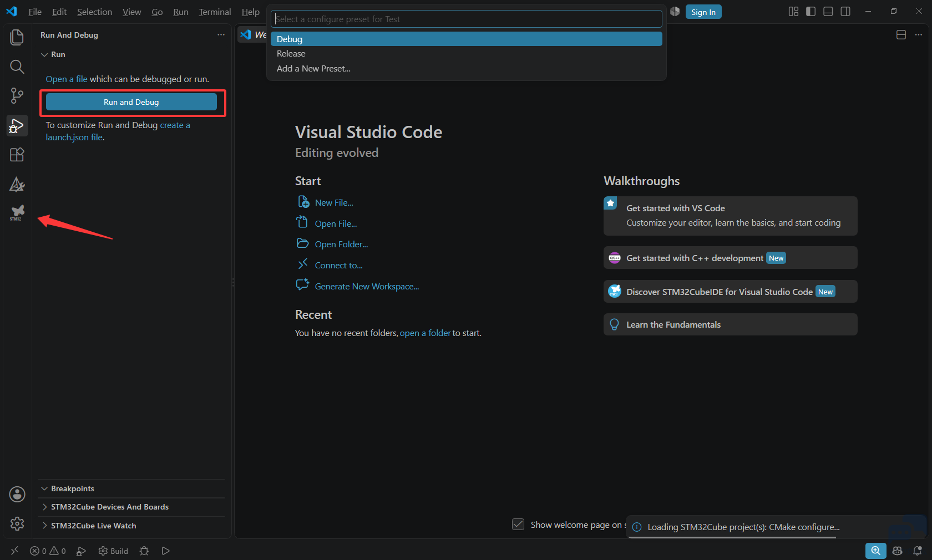Open the Manage gear icon
This screenshot has height=560, width=932.
[x=17, y=523]
